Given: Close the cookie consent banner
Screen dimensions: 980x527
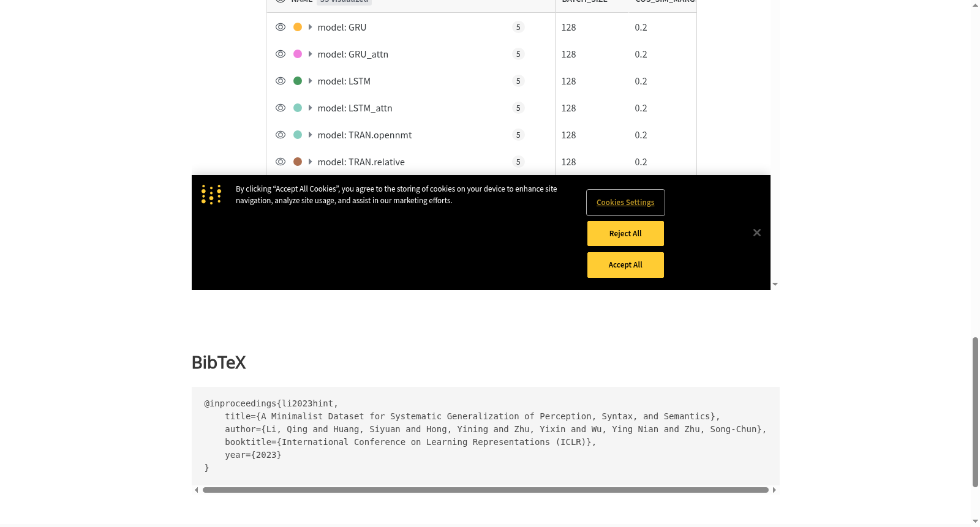Looking at the screenshot, I should (757, 233).
